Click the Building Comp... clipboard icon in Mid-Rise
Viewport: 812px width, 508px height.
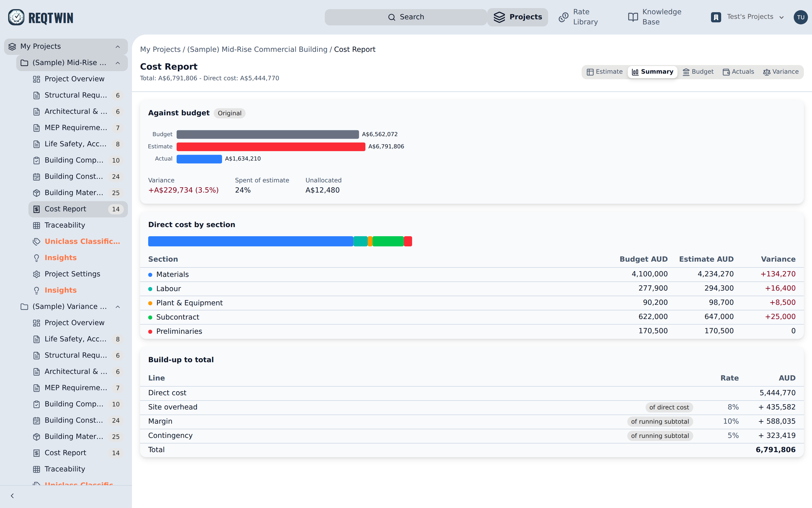(37, 160)
